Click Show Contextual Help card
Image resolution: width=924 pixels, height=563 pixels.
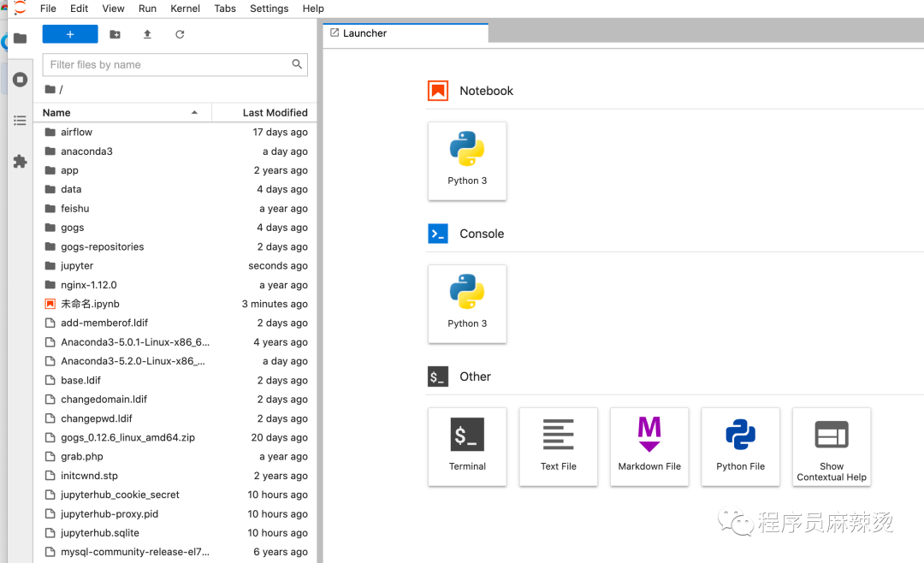pyautogui.click(x=832, y=447)
